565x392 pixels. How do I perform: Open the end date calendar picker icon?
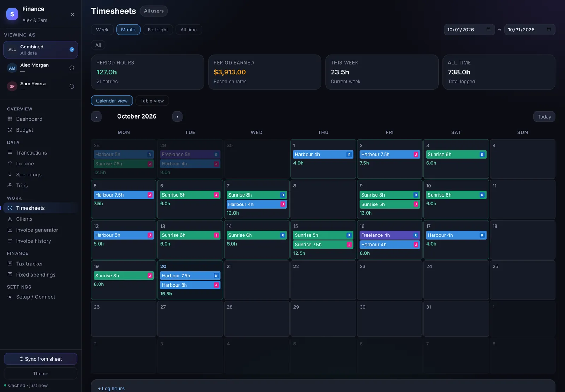pyautogui.click(x=549, y=30)
